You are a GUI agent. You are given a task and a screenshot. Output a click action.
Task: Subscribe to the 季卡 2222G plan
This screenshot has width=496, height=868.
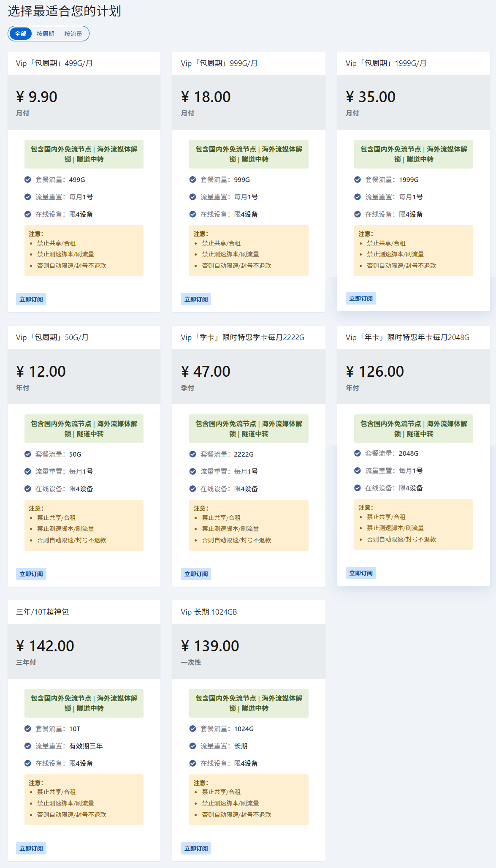[x=196, y=574]
